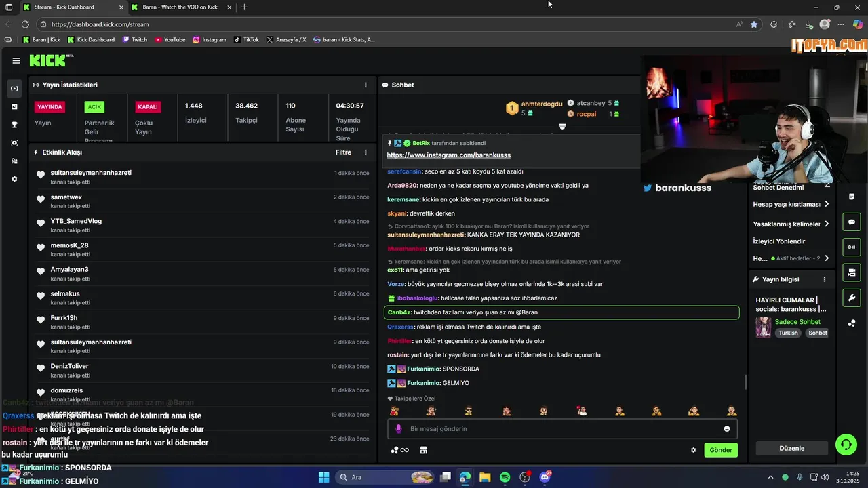Viewport: 868px width, 488px height.
Task: Open the Baran | Kick bookmark
Action: click(x=41, y=40)
